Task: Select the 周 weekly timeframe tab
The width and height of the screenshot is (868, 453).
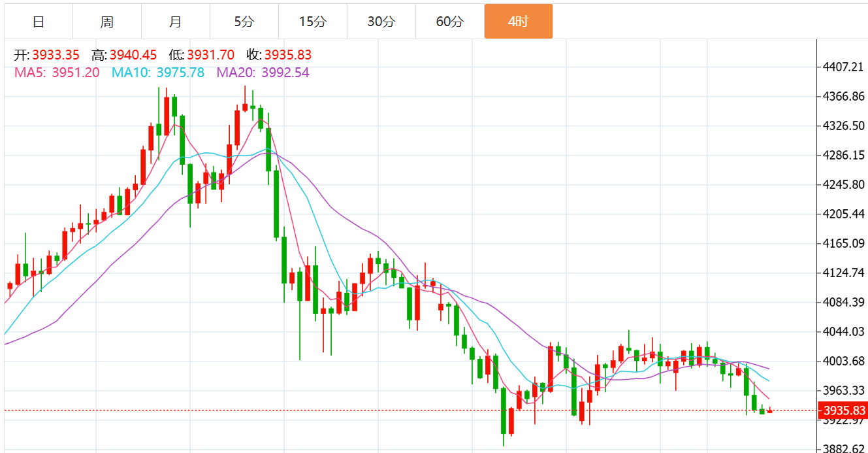Action: [x=107, y=22]
